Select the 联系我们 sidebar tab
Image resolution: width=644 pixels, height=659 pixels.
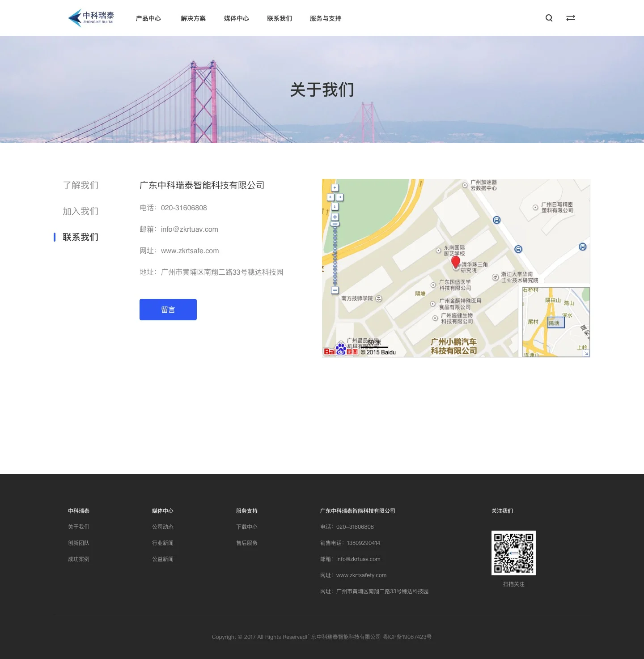[x=80, y=237]
